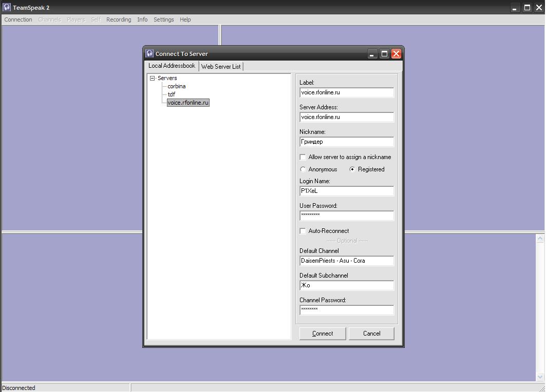This screenshot has height=392, width=546.
Task: Minimize the TeamSpeak 2 main window
Action: 514,7
